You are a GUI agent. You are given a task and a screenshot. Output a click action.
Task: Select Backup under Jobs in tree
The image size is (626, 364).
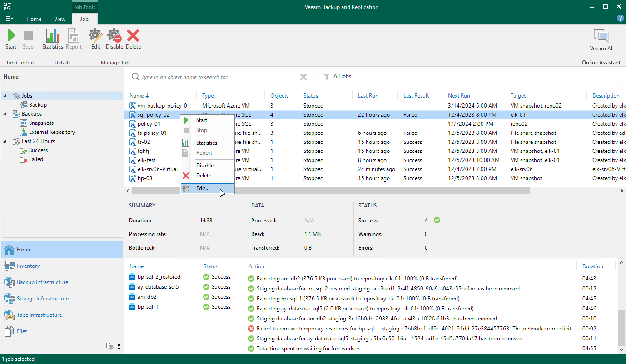[34, 105]
